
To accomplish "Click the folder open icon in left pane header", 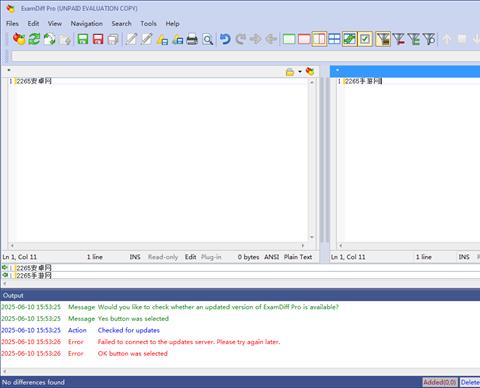I will pos(290,72).
